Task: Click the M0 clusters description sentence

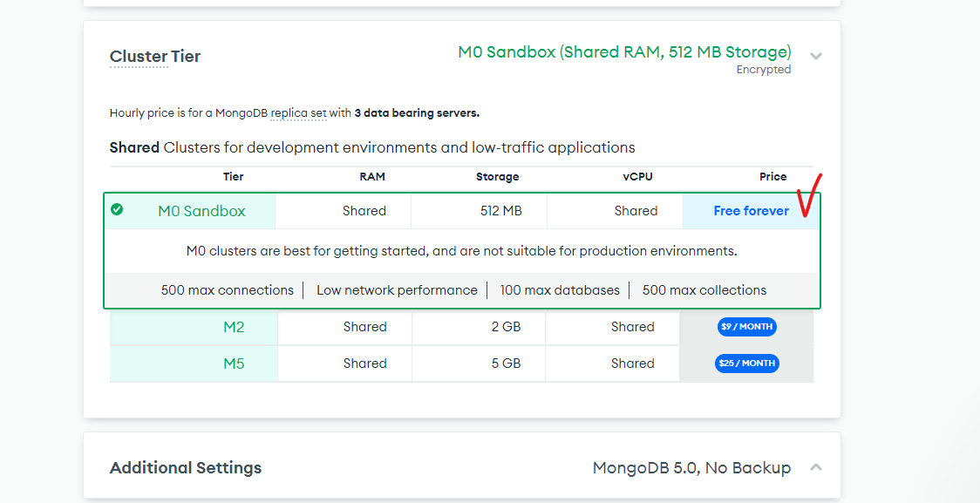Action: [462, 251]
